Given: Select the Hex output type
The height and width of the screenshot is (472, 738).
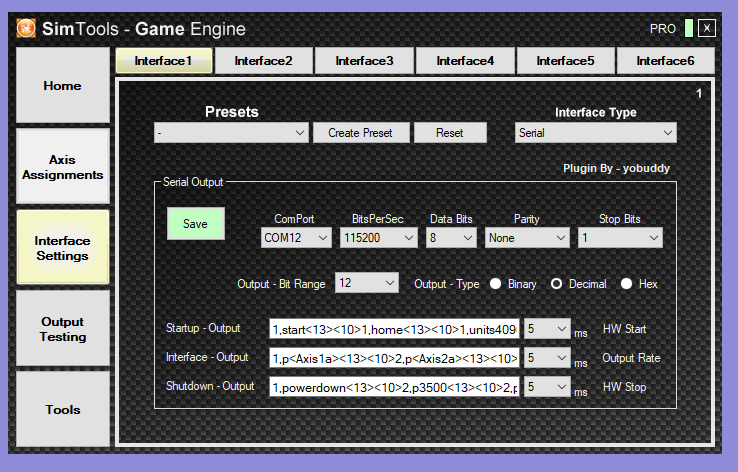Looking at the screenshot, I should coord(626,284).
